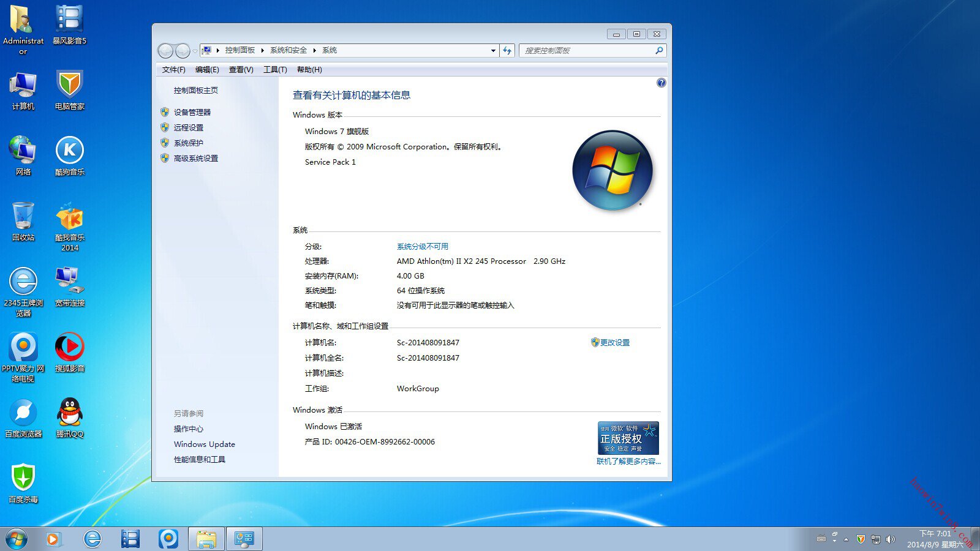980x551 pixels.
Task: Open recent pages dropdown next to nav arrows
Action: coord(195,51)
